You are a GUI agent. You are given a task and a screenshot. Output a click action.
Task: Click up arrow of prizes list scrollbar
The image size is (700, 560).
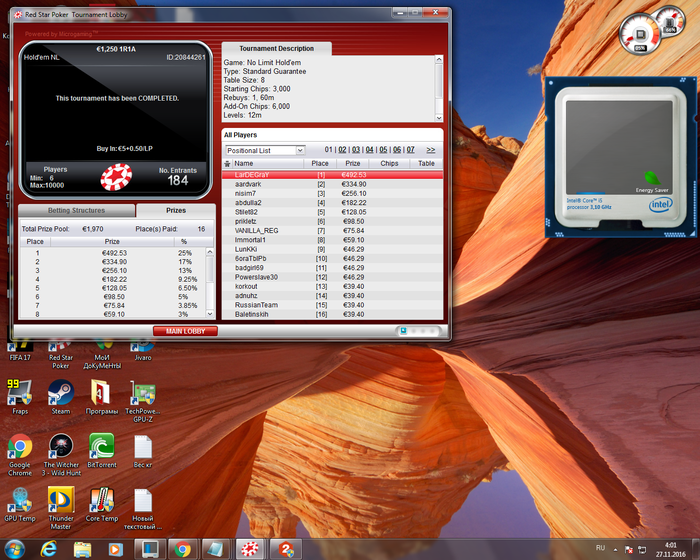[210, 252]
